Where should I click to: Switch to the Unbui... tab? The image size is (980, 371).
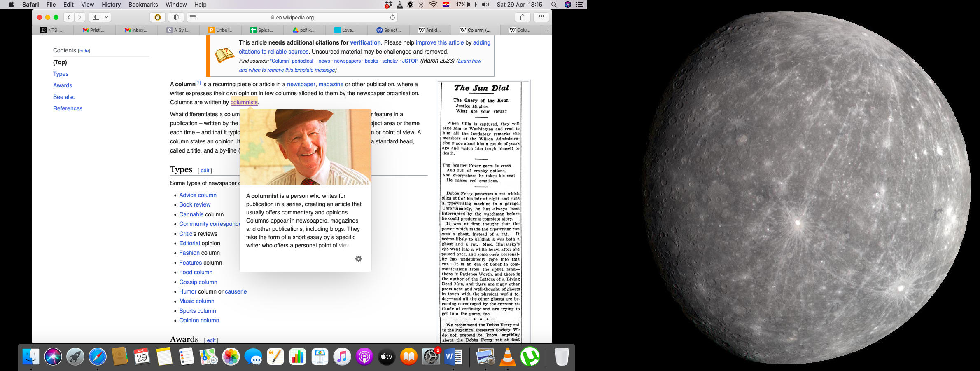(x=220, y=30)
